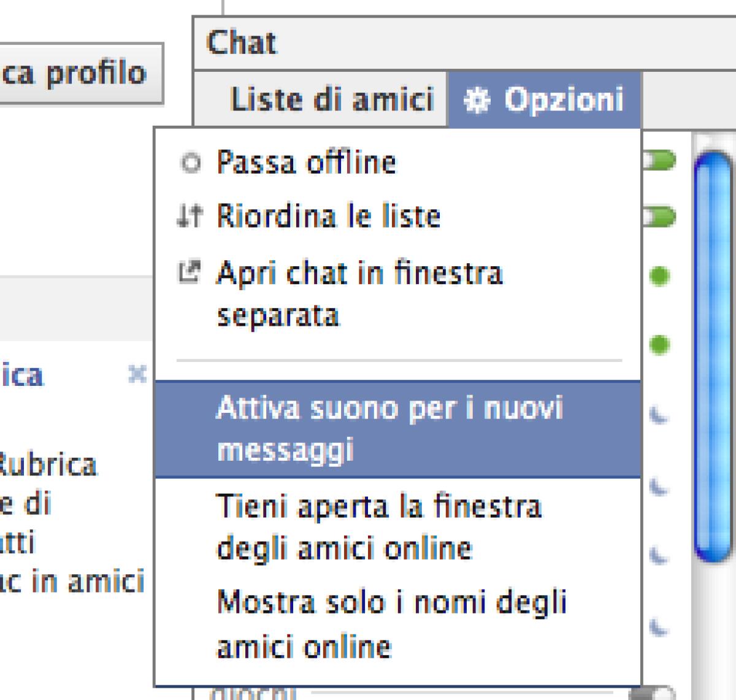Dismiss the box with the small x icon
The width and height of the screenshot is (736, 700).
coord(137,374)
